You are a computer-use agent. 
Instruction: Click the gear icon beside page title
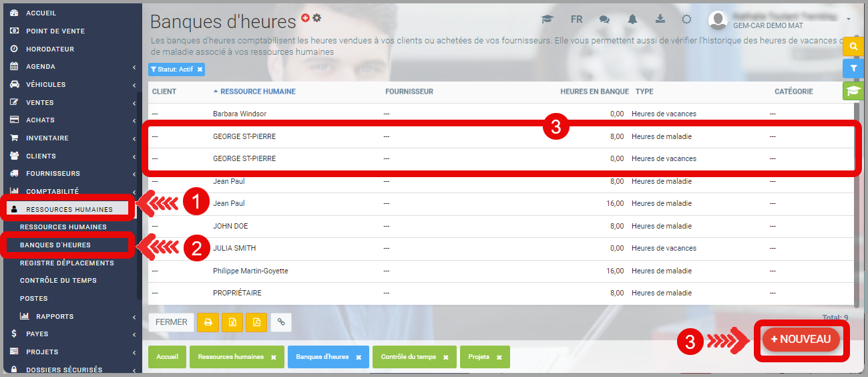[316, 18]
